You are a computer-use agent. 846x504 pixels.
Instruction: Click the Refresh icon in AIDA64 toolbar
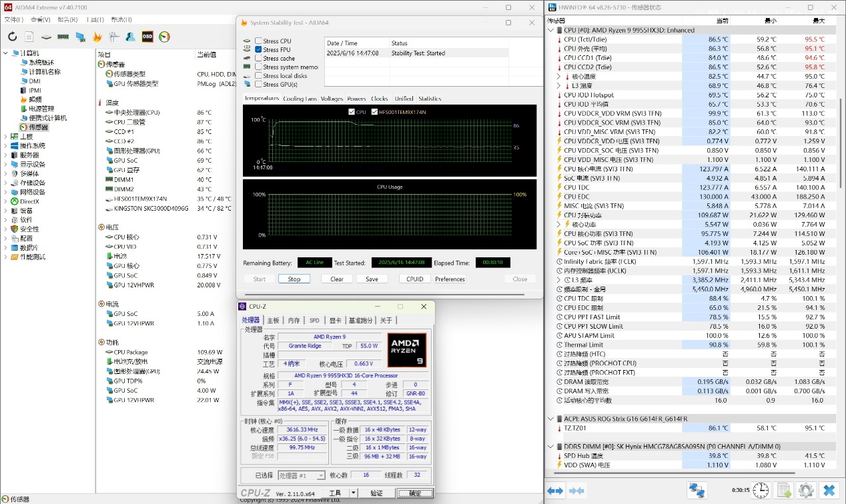coord(13,37)
